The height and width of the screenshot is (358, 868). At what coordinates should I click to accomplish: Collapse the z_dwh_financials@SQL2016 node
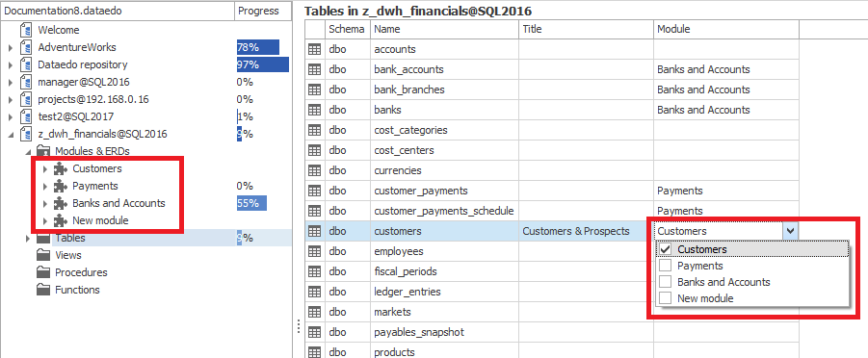[11, 134]
